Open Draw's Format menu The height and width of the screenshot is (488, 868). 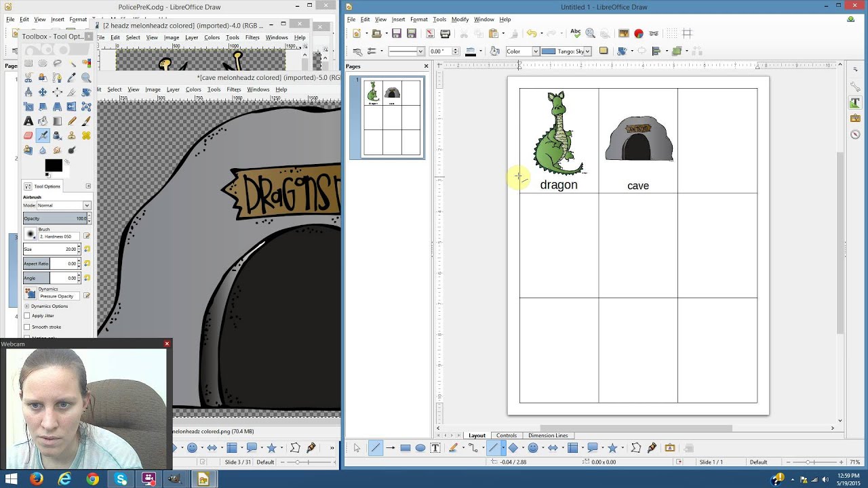click(418, 19)
